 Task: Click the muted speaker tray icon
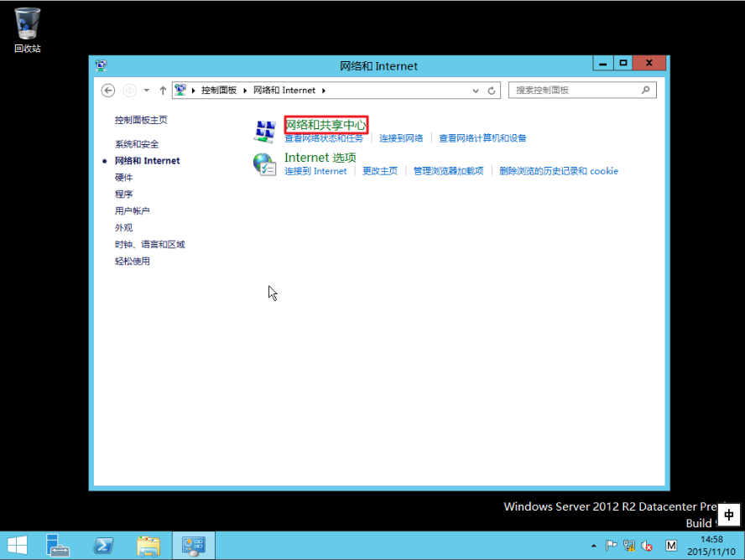click(x=647, y=546)
